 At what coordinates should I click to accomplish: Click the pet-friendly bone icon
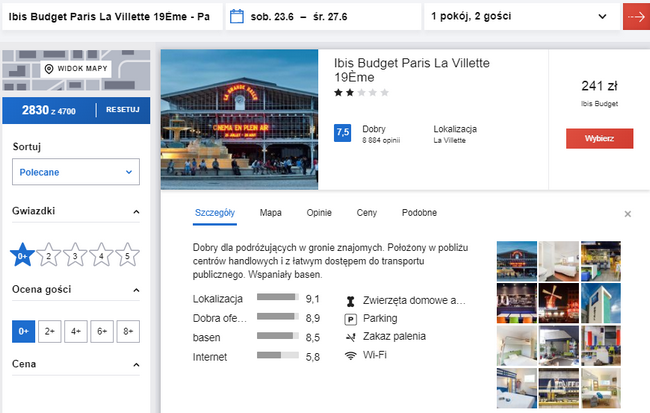pyautogui.click(x=351, y=301)
